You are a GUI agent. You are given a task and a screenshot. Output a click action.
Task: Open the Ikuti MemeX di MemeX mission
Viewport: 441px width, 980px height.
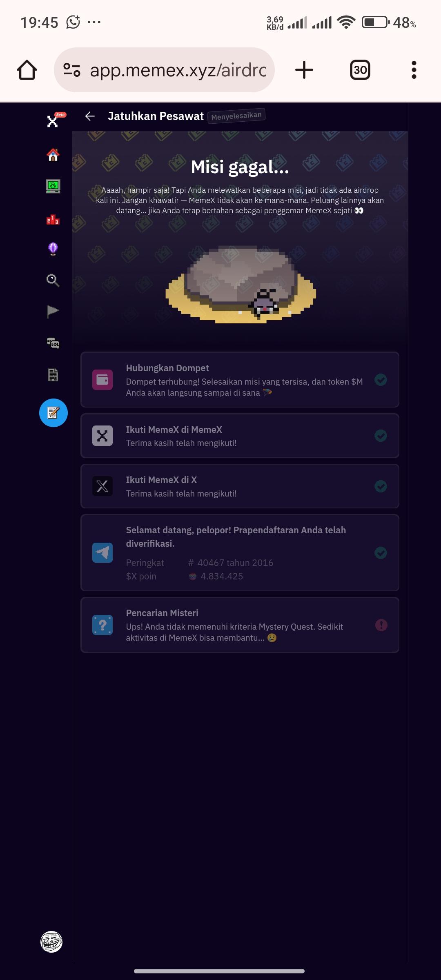click(240, 436)
